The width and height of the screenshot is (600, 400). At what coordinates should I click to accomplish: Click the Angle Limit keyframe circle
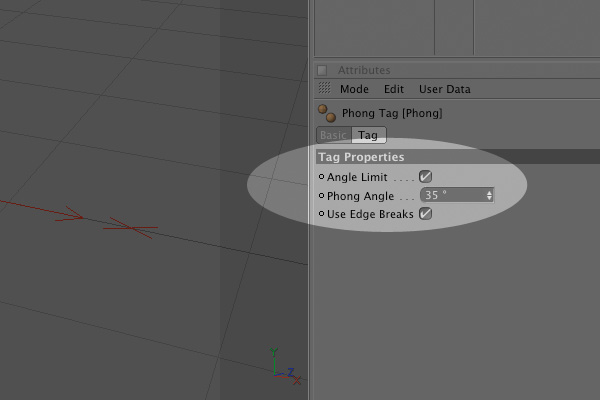[x=321, y=176]
